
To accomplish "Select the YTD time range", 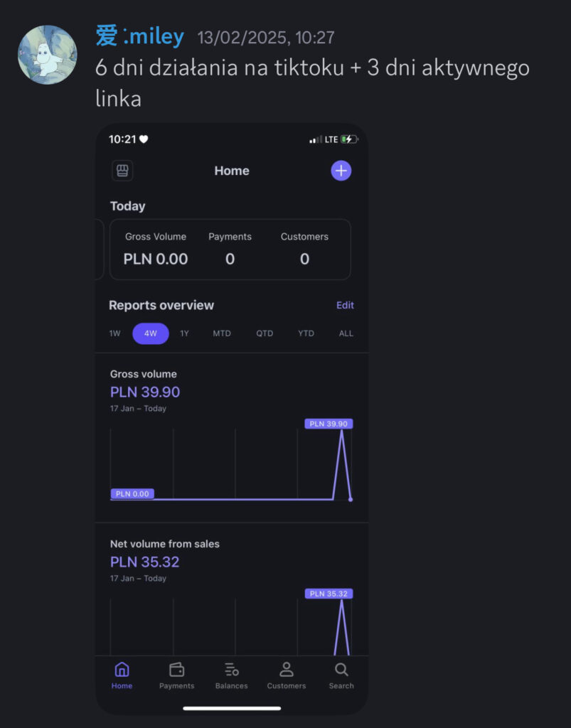I will tap(306, 333).
